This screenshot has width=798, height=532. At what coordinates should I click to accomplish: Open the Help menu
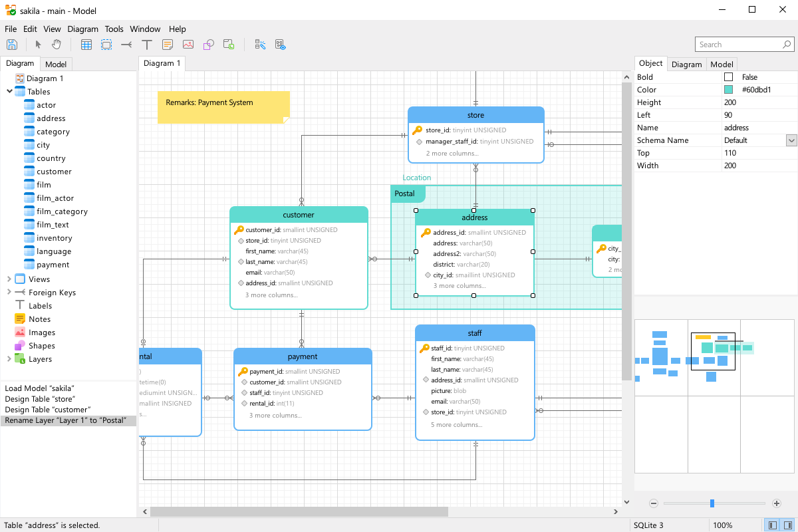tap(178, 29)
